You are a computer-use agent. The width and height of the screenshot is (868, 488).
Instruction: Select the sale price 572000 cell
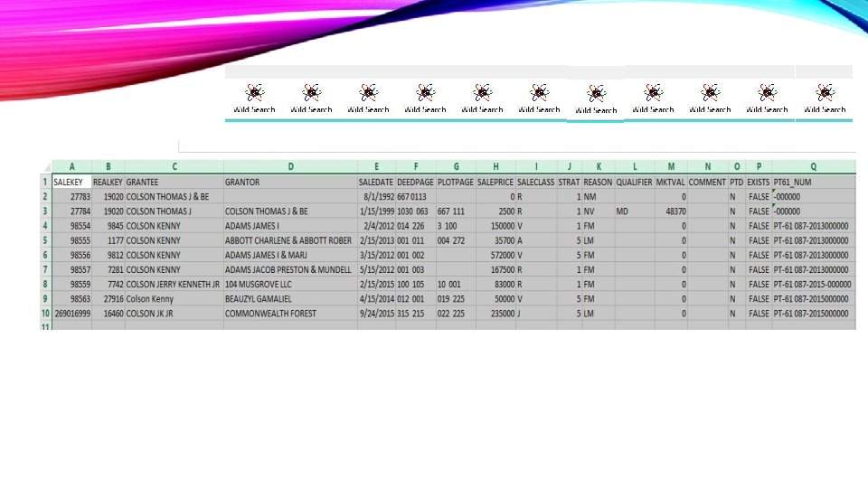point(496,255)
